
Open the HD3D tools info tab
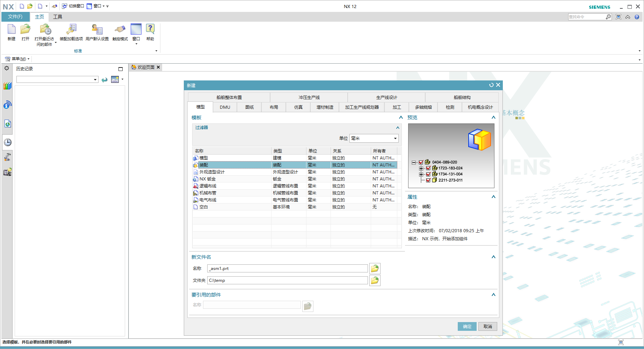click(x=7, y=105)
